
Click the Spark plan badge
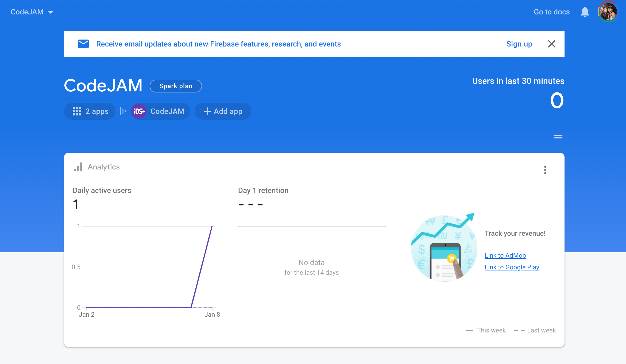(176, 86)
